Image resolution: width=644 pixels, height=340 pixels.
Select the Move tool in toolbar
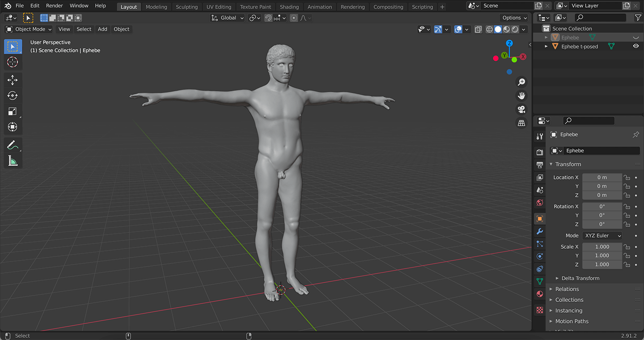tap(13, 80)
